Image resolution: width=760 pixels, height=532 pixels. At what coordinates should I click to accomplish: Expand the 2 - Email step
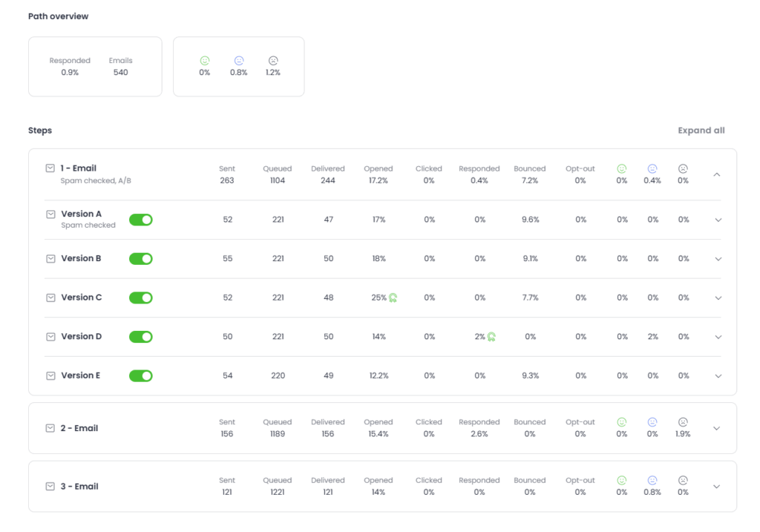click(x=716, y=428)
